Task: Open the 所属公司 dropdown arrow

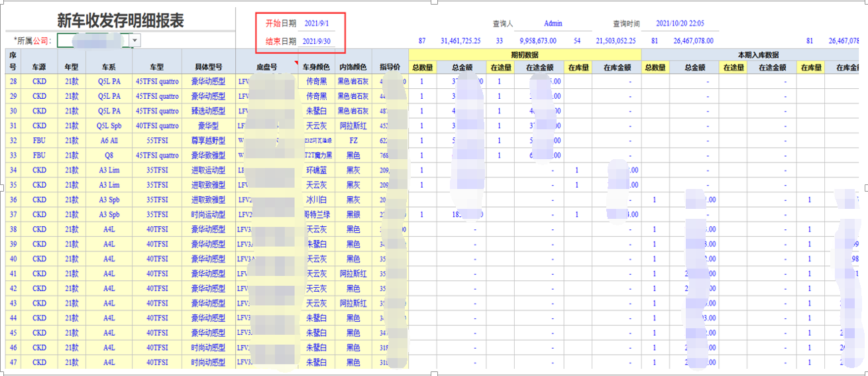Action: [135, 41]
